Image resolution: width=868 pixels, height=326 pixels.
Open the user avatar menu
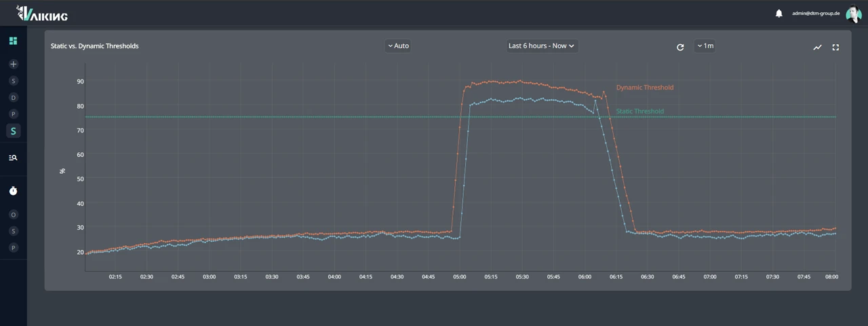click(x=854, y=14)
